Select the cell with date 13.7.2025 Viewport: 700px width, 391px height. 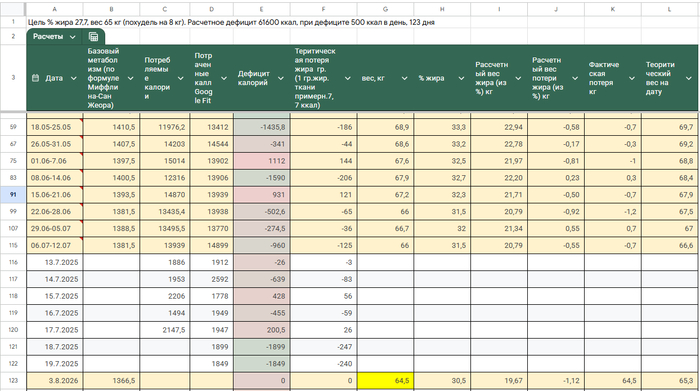point(54,262)
